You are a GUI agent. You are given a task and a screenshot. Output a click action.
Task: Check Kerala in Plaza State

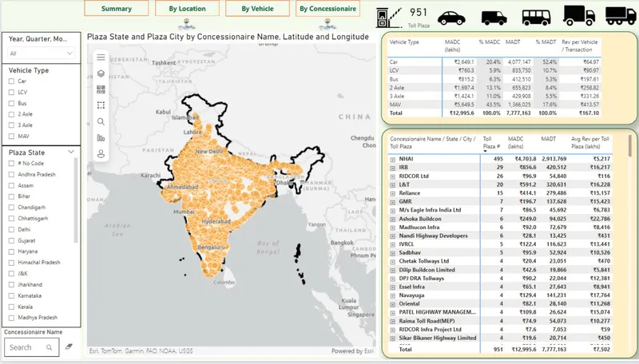tap(11, 307)
